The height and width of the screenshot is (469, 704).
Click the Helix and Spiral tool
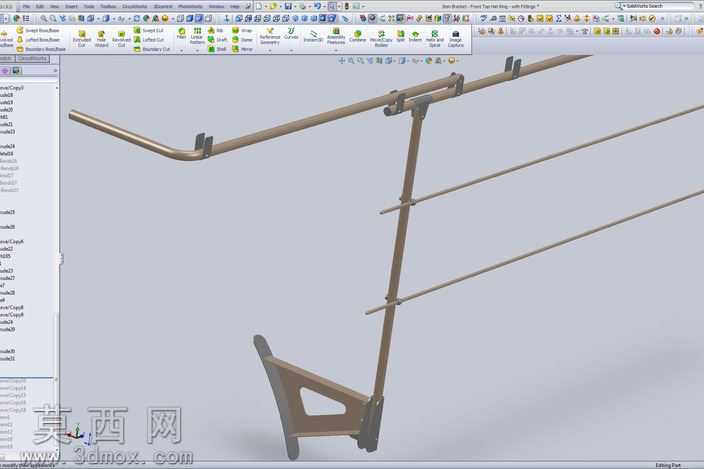coord(434,39)
